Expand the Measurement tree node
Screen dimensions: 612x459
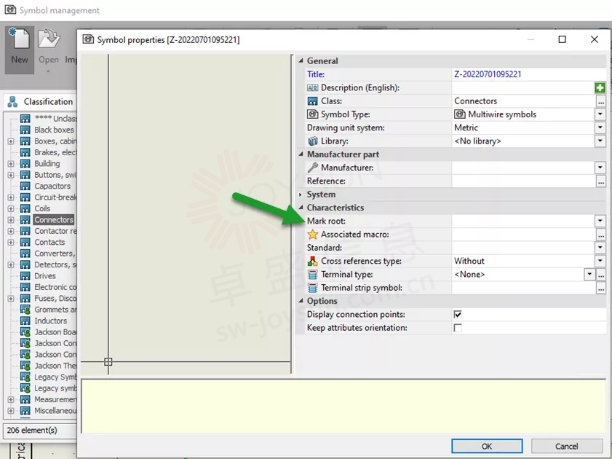tap(11, 400)
